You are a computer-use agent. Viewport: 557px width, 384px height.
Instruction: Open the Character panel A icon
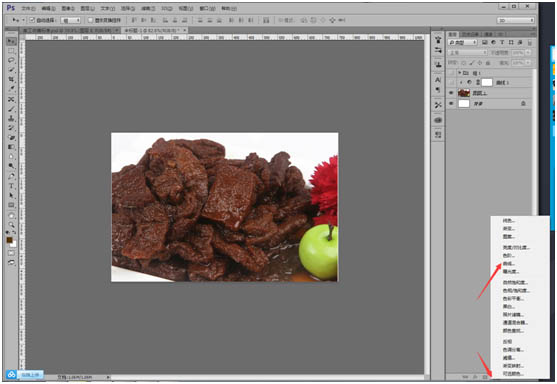(438, 80)
